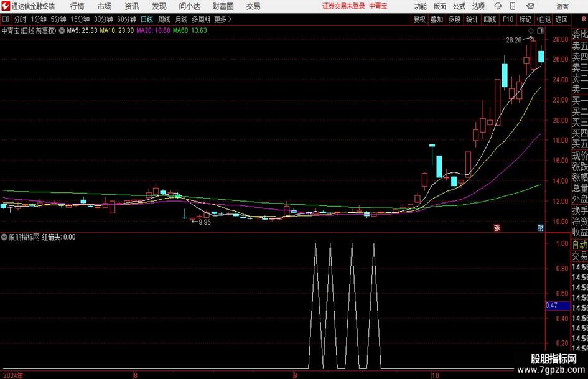Select the 日线 daily period tab
This screenshot has width=588, height=379.
click(x=147, y=19)
